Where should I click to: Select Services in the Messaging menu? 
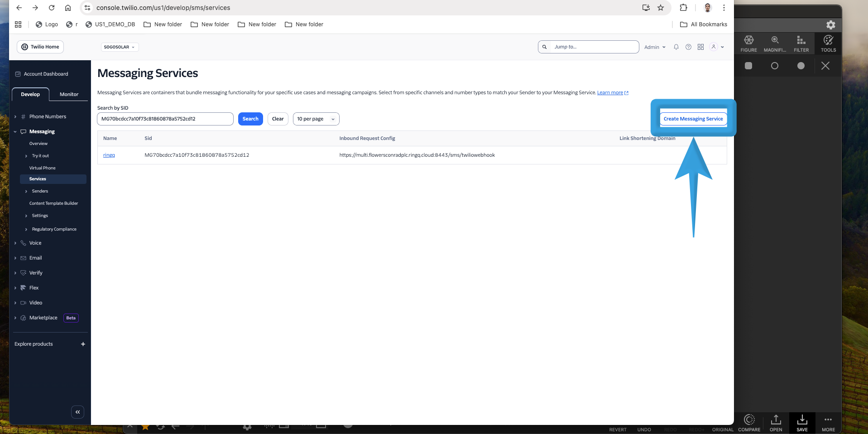tap(53, 179)
